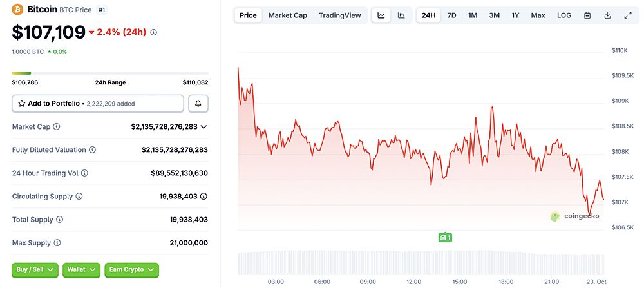This screenshot has height=288, width=644.
Task: Open the calendar date range picker
Action: [587, 15]
